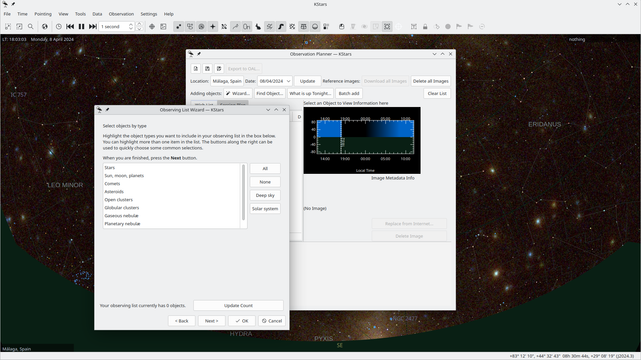Open the Data menu
Image resolution: width=641 pixels, height=360 pixels.
97,14
